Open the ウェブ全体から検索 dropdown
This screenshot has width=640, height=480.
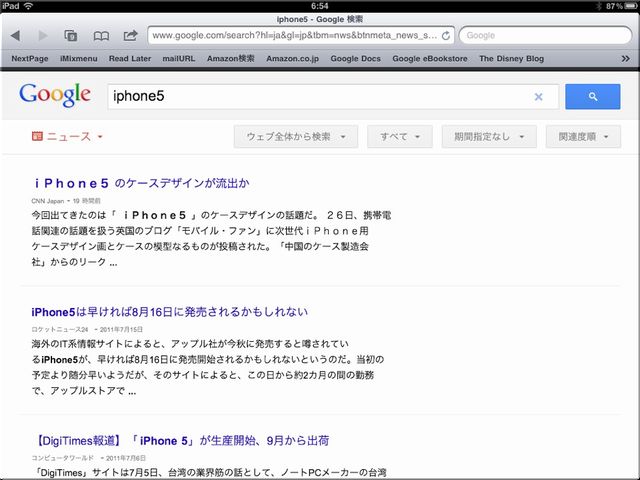click(x=296, y=137)
